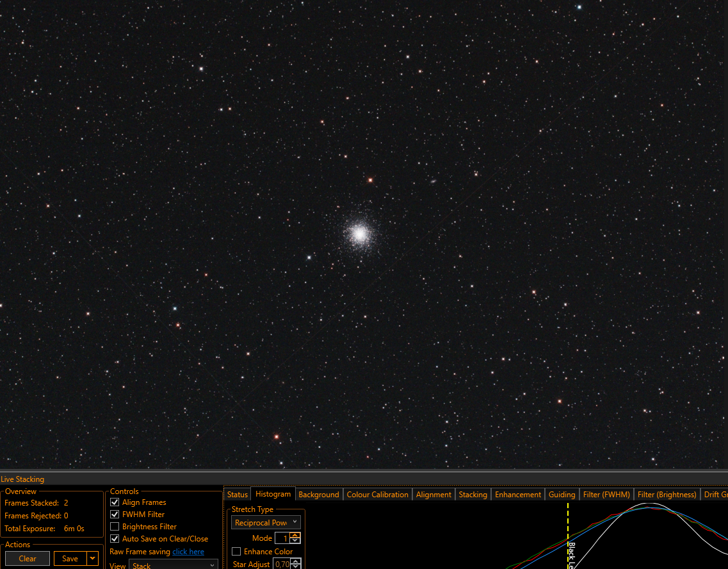Viewport: 728px width, 569px height.
Task: Click the yellow Black Level marker line
Action: coord(567,534)
